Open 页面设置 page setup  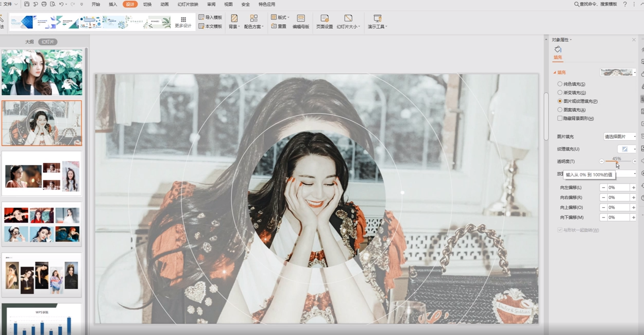(325, 22)
